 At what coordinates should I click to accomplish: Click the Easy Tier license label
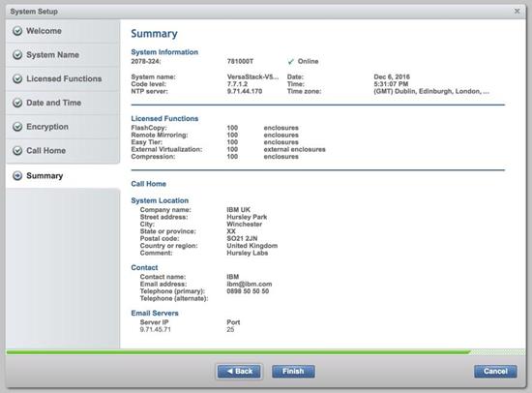tap(147, 142)
